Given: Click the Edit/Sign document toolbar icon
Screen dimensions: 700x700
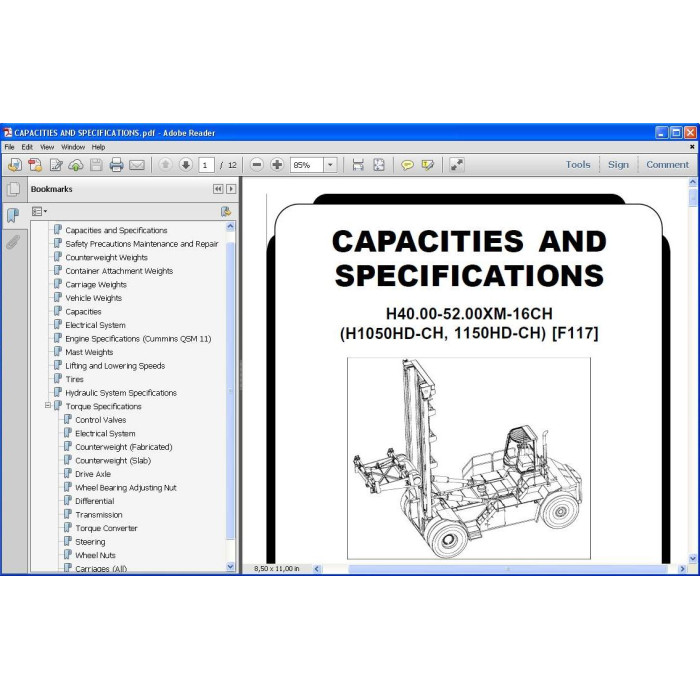Looking at the screenshot, I should [x=56, y=165].
